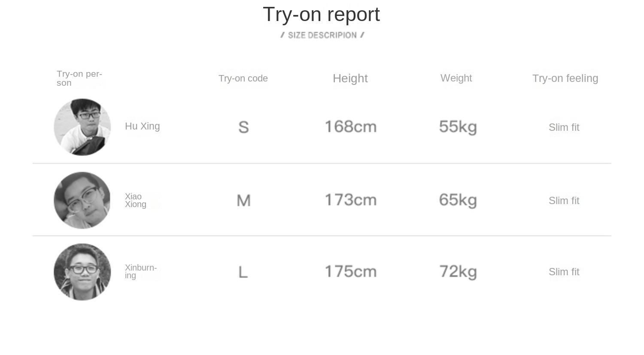Click the Try-on person column header
Image resolution: width=644 pixels, height=355 pixels.
tap(79, 78)
